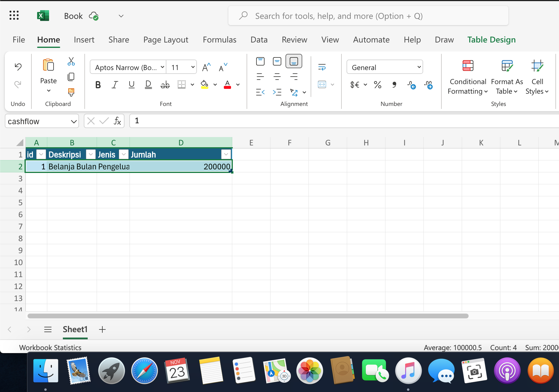Add a new worksheet
The width and height of the screenshot is (559, 392).
coord(102,329)
